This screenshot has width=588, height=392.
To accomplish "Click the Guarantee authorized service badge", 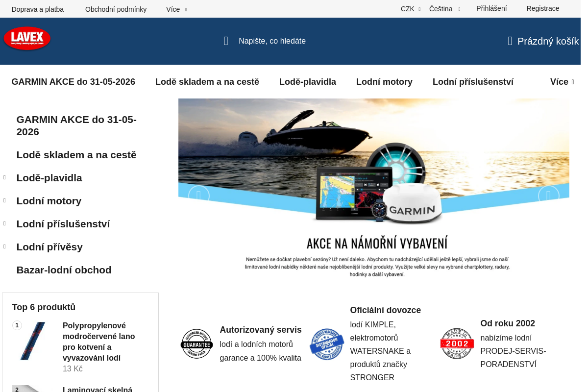I will [197, 344].
